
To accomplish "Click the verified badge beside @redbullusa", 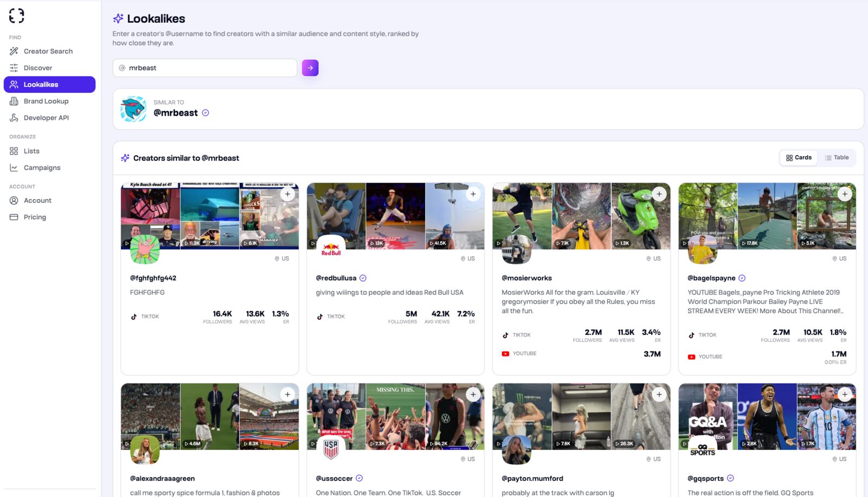I will tap(363, 278).
